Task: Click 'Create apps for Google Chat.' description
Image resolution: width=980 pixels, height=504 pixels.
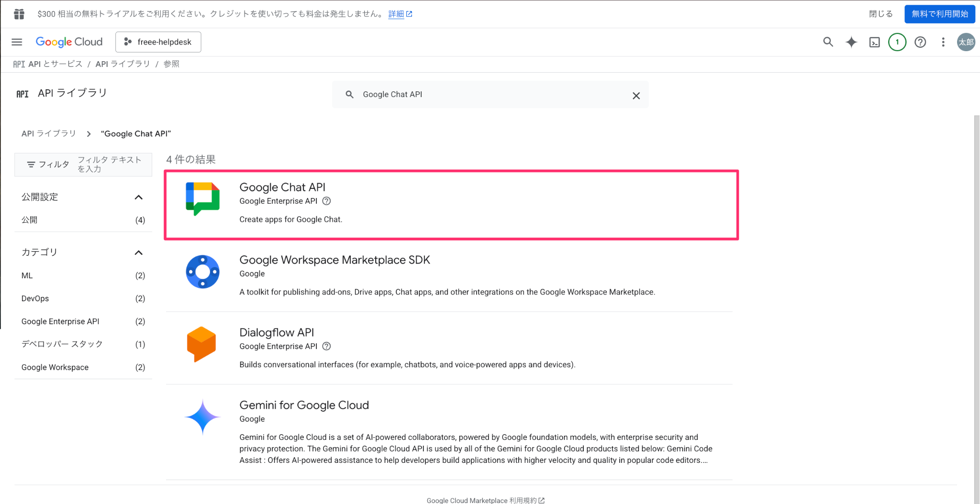Action: pyautogui.click(x=291, y=219)
